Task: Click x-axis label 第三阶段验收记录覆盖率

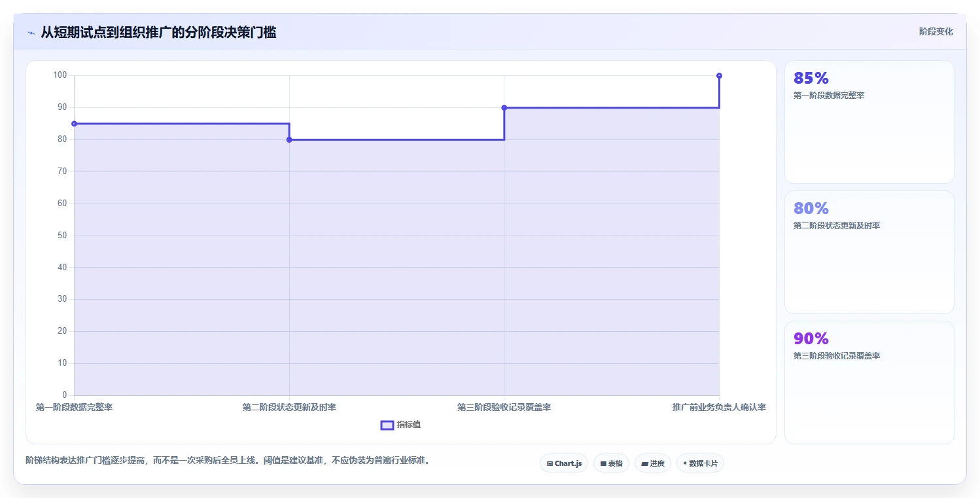Action: [504, 407]
